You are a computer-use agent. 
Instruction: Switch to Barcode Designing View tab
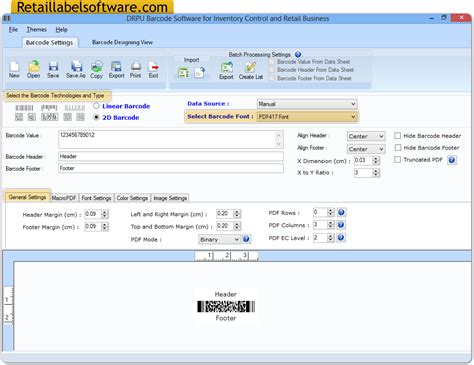click(x=122, y=42)
